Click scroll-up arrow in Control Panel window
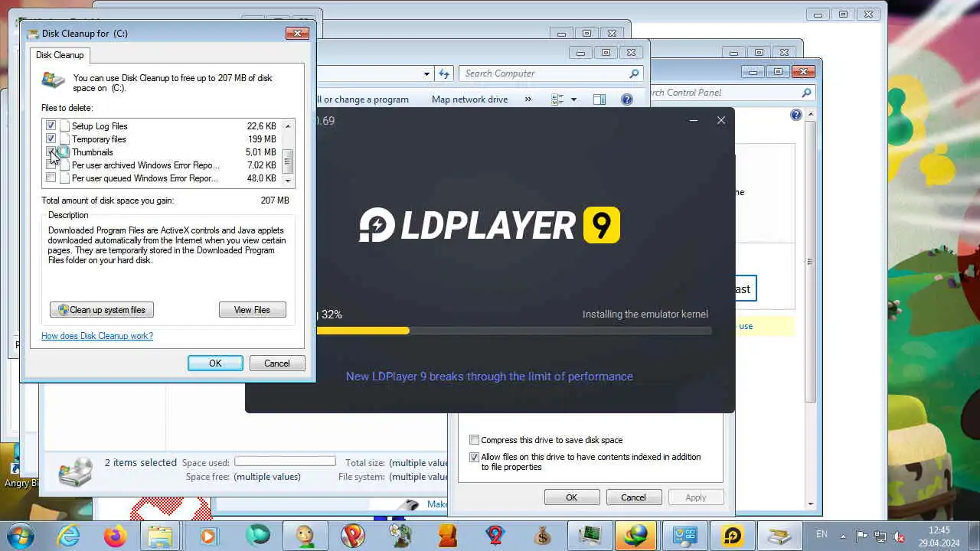This screenshot has width=980, height=551. [810, 115]
